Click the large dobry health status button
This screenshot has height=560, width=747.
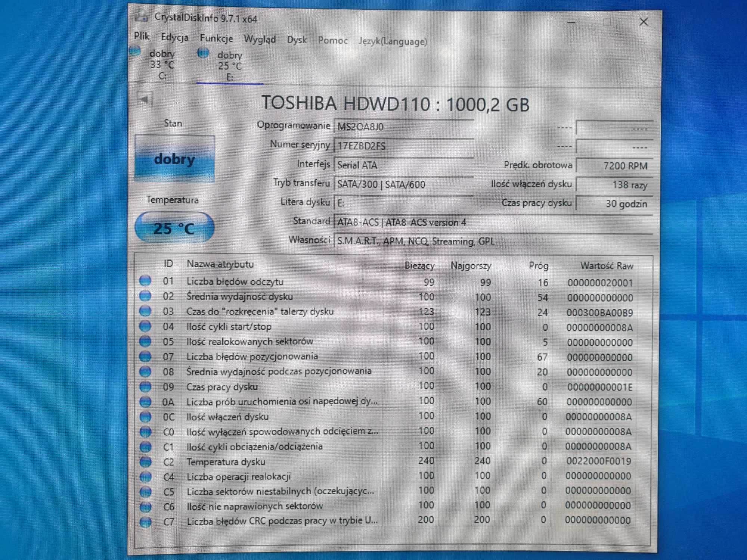pyautogui.click(x=174, y=159)
